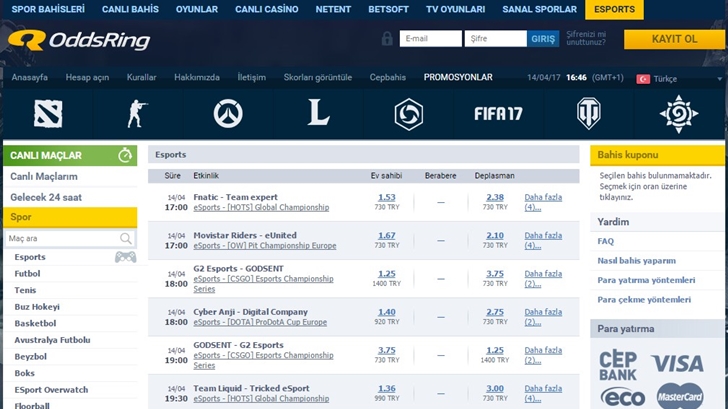
Task: Click the stopwatch icon in Canlı Maçlar
Action: [x=125, y=155]
